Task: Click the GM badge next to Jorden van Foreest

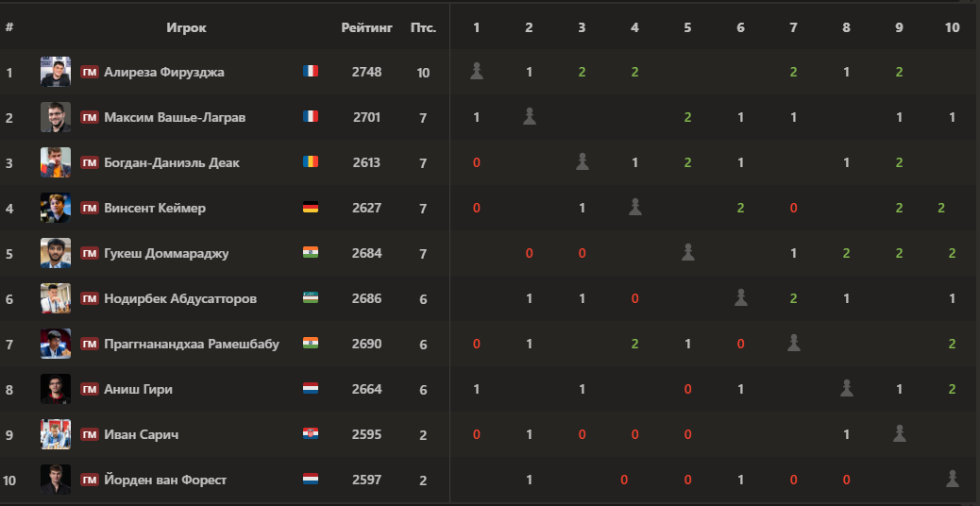Action: pyautogui.click(x=90, y=480)
